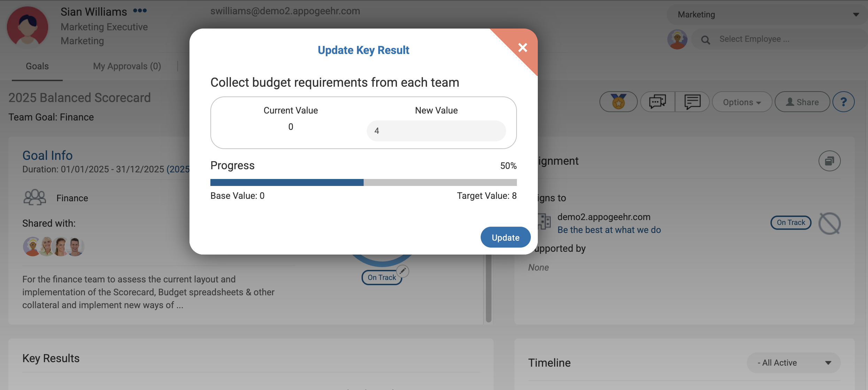Open the My Approvals (0) tab
This screenshot has width=868, height=390.
(127, 66)
